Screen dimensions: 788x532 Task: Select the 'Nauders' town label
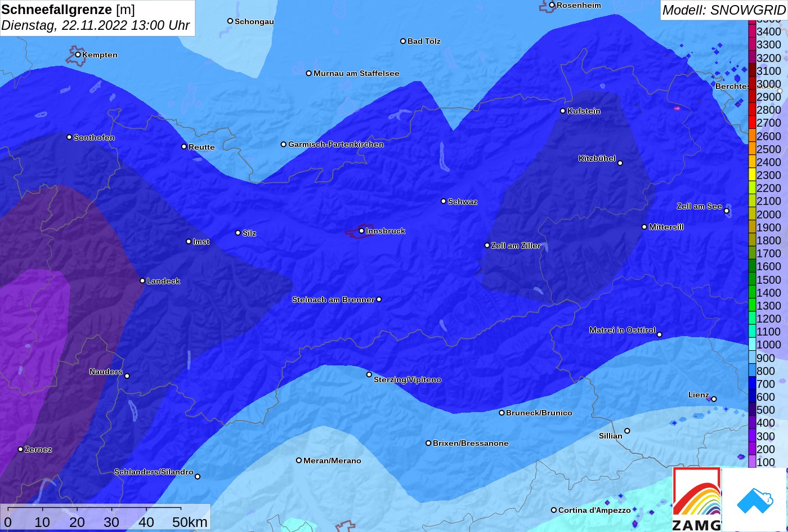[x=106, y=372]
